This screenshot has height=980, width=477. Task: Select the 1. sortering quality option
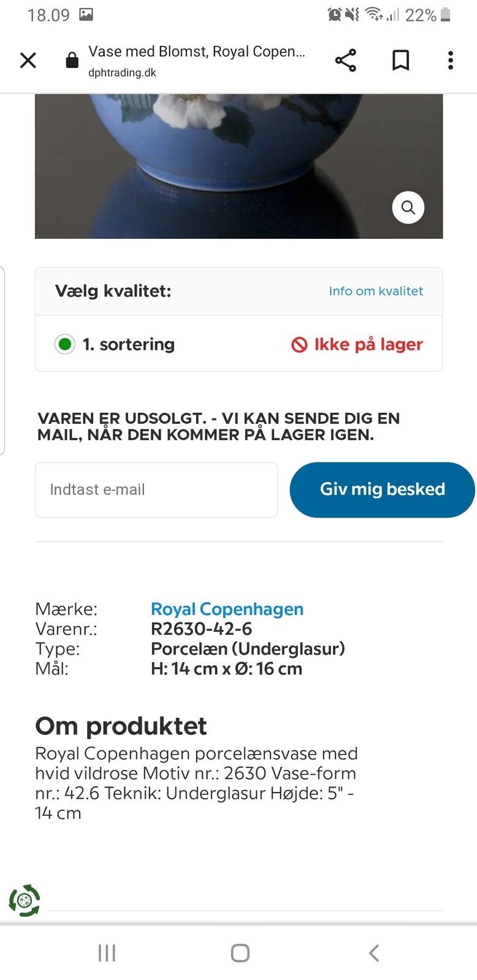point(65,344)
